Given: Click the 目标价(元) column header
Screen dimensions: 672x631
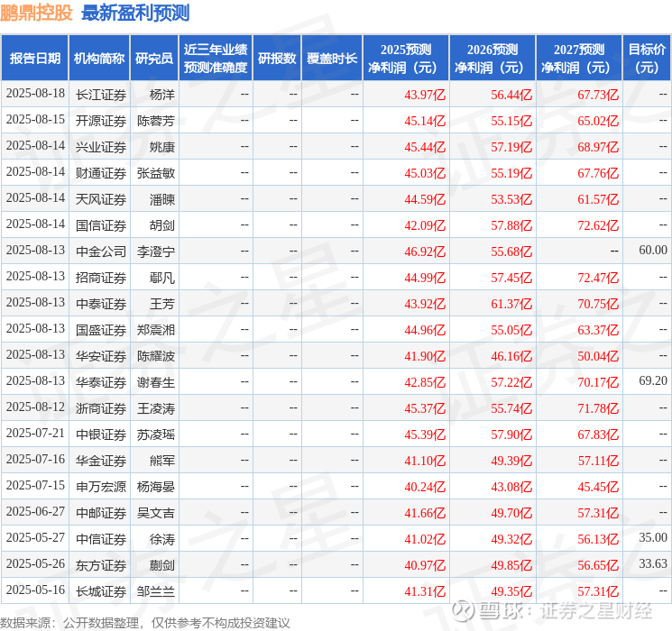Looking at the screenshot, I should (646, 59).
